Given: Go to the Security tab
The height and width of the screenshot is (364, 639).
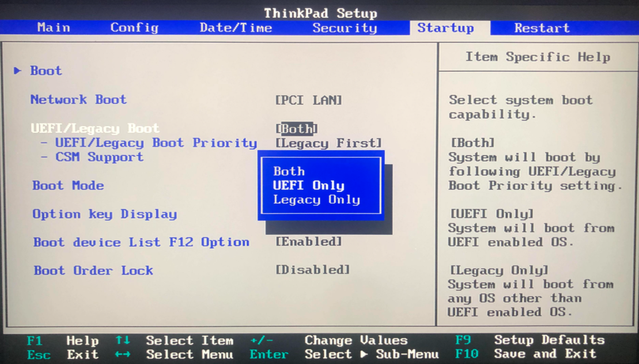Looking at the screenshot, I should [345, 28].
